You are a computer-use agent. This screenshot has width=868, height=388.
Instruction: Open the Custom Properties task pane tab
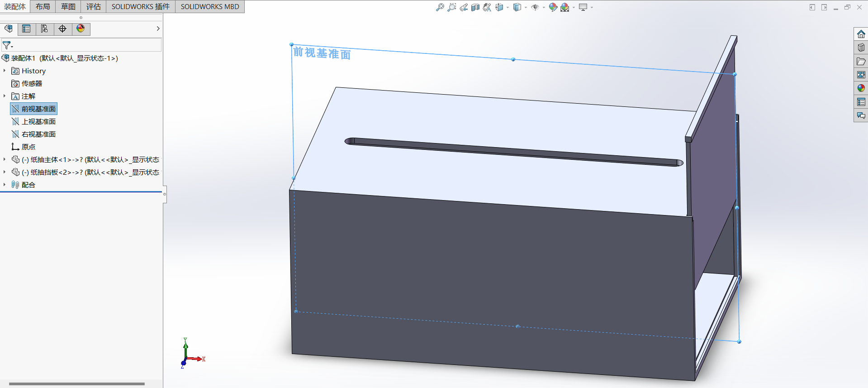861,102
